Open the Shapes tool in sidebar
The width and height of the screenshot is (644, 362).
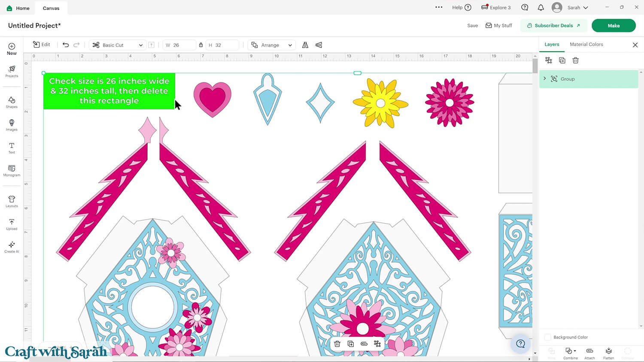pyautogui.click(x=12, y=102)
